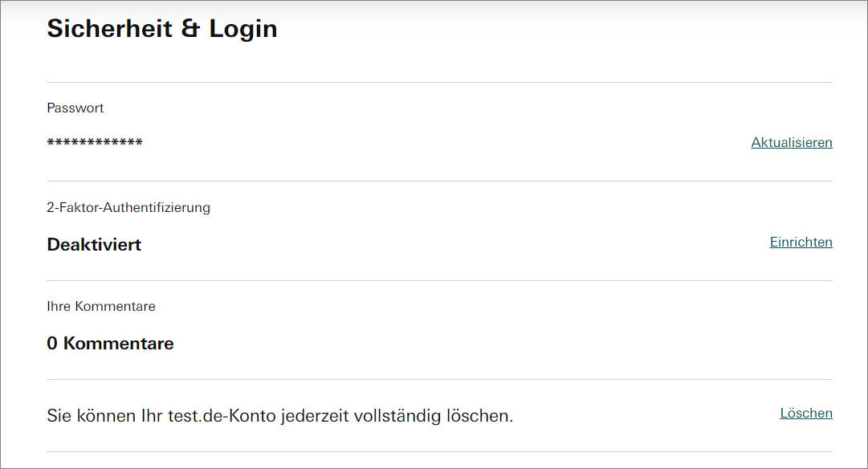Click the Löschen link to delete account
This screenshot has width=868, height=469.
(806, 414)
